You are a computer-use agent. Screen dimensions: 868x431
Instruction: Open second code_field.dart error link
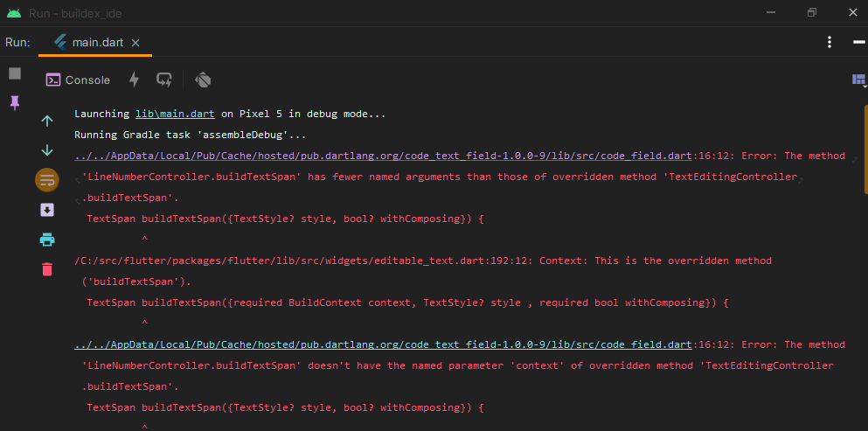(x=383, y=345)
